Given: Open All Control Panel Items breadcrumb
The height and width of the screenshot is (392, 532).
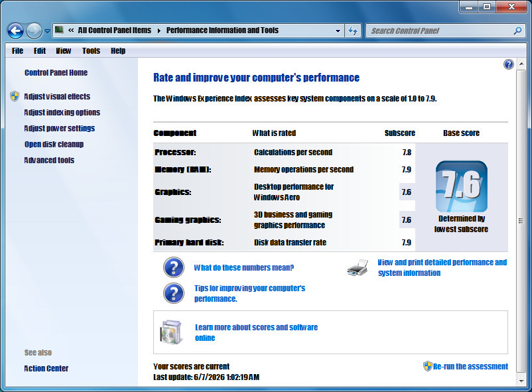Looking at the screenshot, I should click(x=114, y=31).
